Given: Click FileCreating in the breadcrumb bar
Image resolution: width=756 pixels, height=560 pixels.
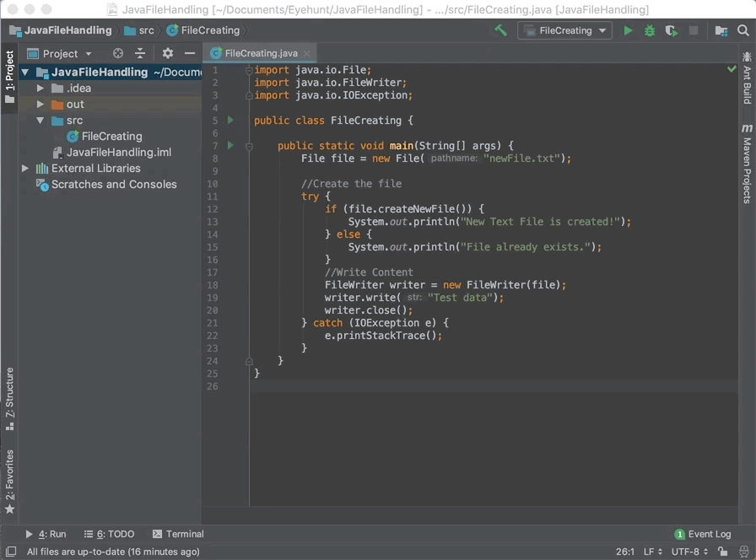Looking at the screenshot, I should [x=203, y=30].
